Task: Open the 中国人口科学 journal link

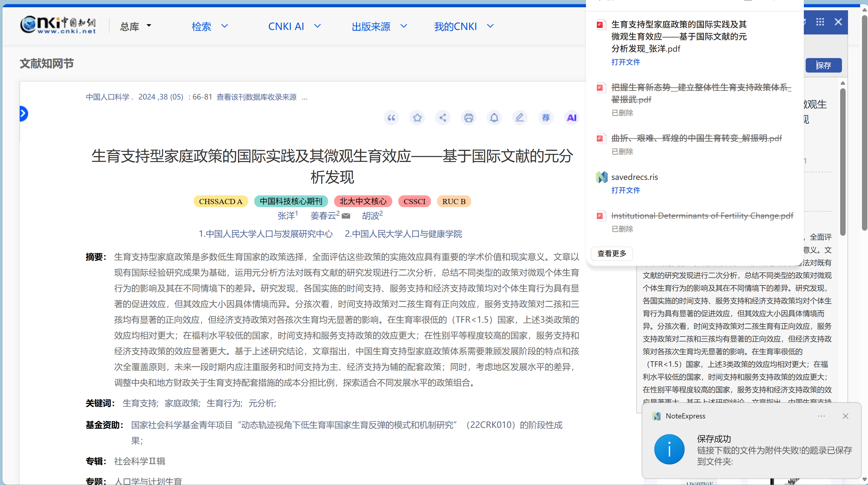Action: [108, 97]
